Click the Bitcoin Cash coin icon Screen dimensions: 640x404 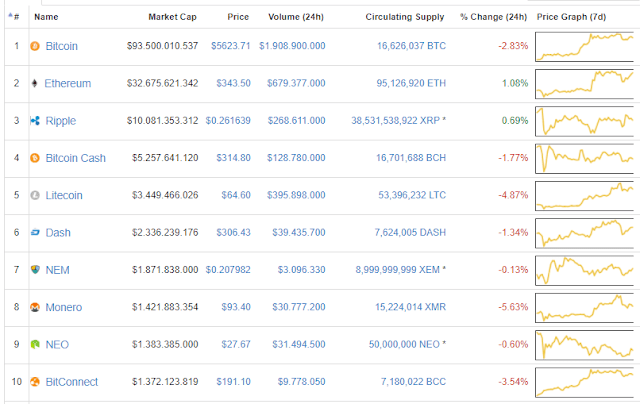[35, 158]
